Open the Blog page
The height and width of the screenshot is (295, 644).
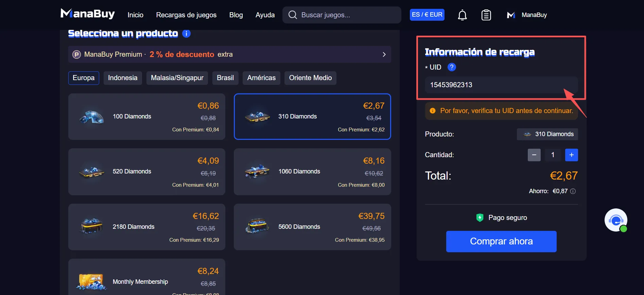click(236, 15)
